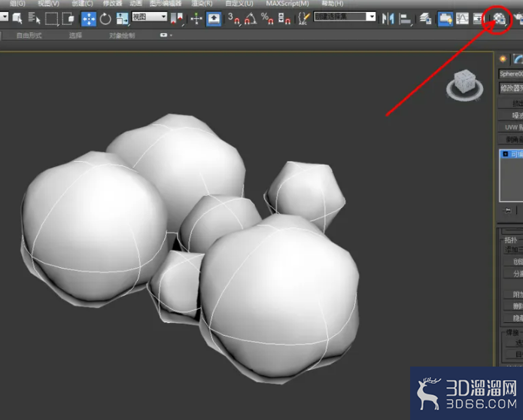Open the 自定义(U) menu
Viewport: 523px width, 420px height.
[x=239, y=4]
